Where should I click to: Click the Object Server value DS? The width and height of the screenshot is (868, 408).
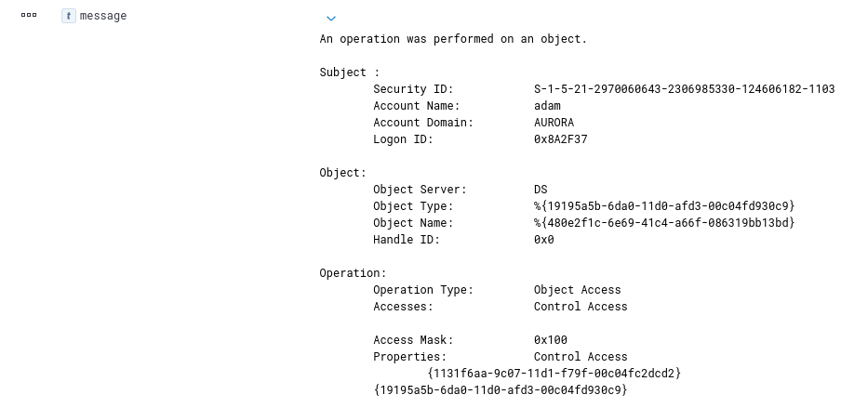541,190
